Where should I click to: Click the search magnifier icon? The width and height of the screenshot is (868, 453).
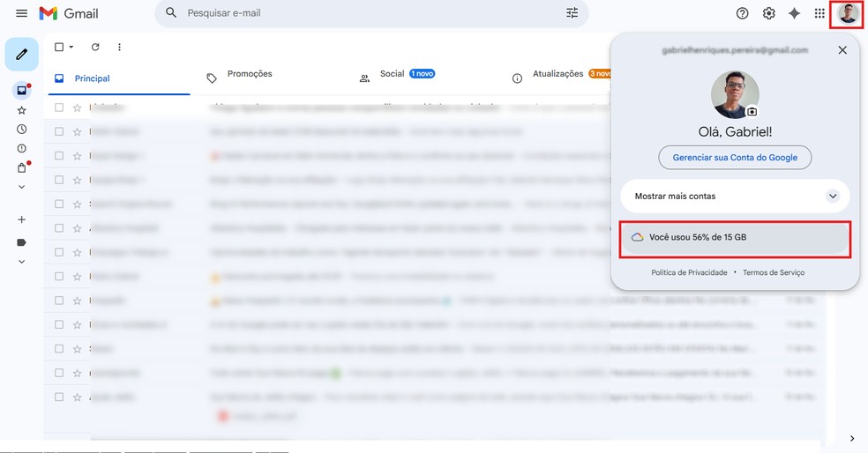pos(171,12)
